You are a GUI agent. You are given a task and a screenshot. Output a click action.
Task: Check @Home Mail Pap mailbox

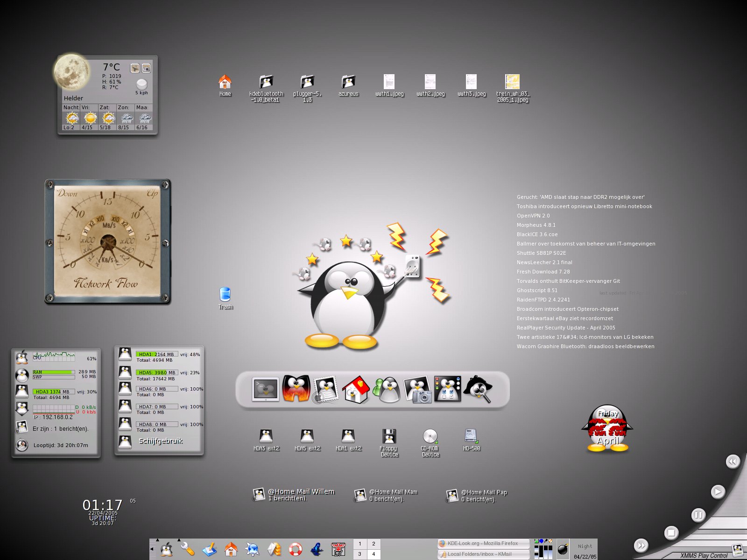coord(476,496)
